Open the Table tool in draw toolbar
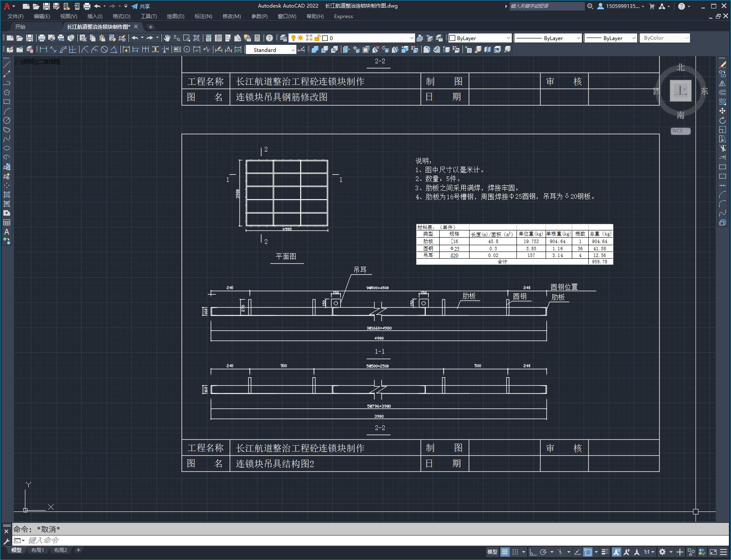Image resolution: width=731 pixels, height=560 pixels. click(x=7, y=222)
